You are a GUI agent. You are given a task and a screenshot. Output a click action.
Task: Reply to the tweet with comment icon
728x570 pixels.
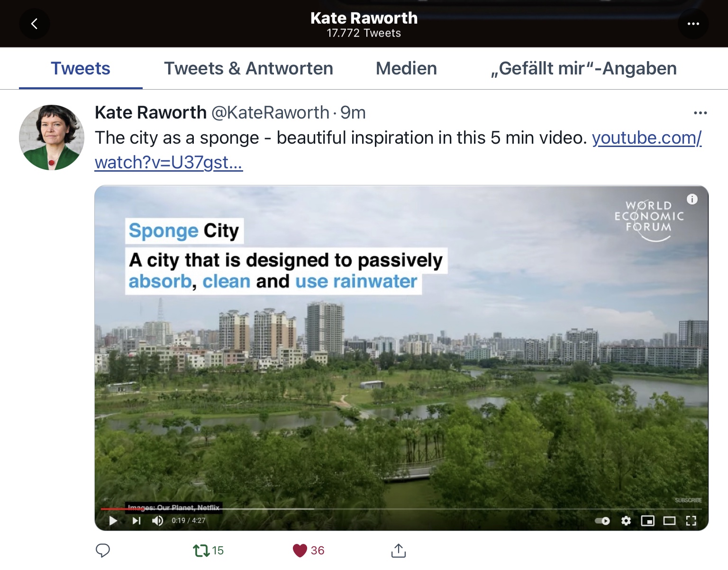coord(103,551)
